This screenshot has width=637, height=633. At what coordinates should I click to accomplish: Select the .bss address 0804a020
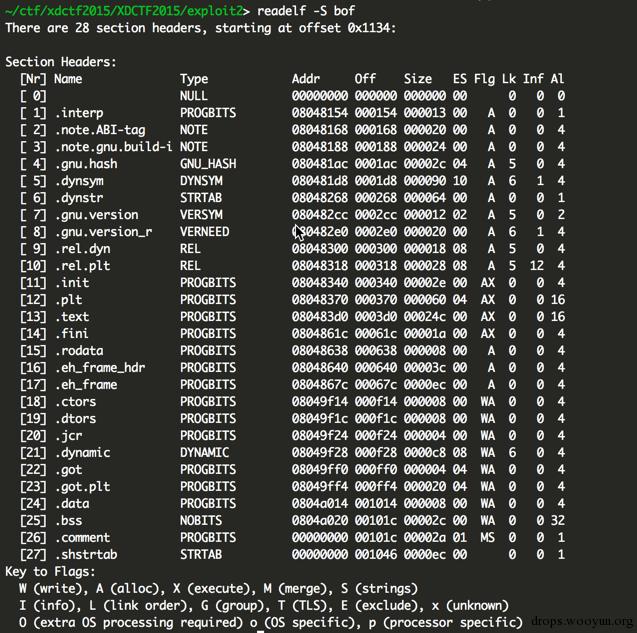pyautogui.click(x=320, y=520)
